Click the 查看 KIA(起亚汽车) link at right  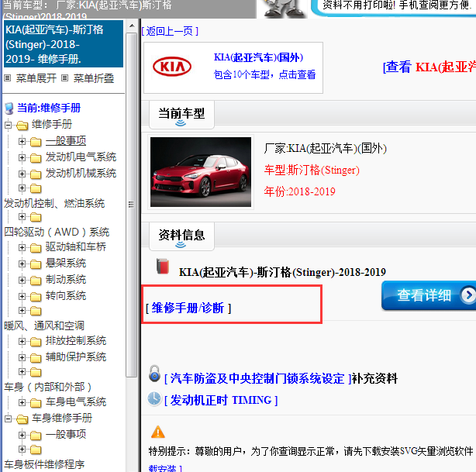429,67
